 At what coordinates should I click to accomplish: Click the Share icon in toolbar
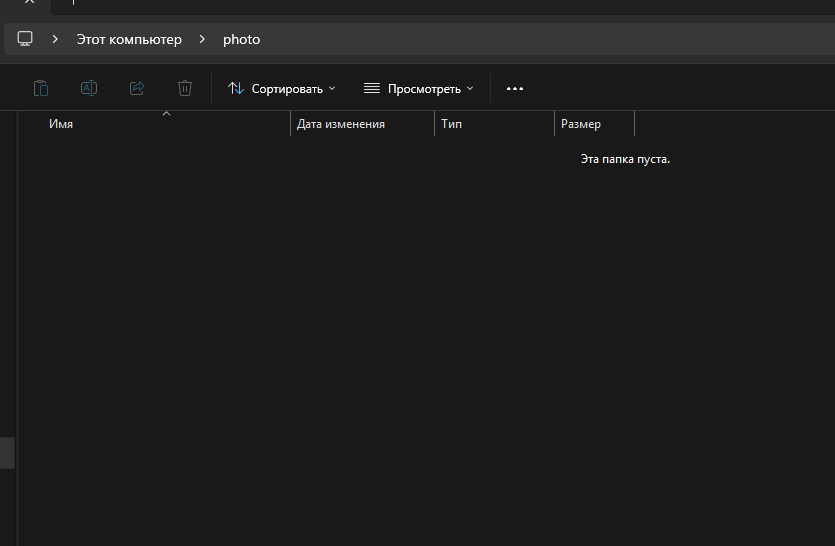tap(137, 88)
